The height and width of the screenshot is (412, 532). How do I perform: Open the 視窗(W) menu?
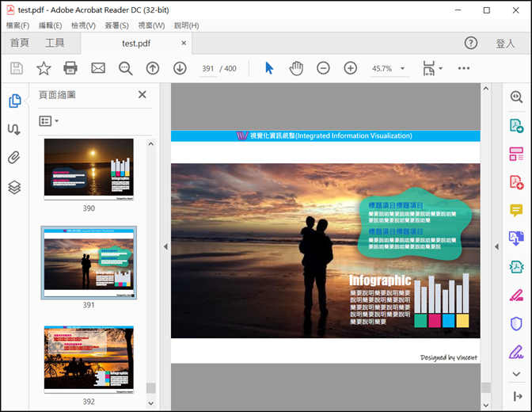(x=151, y=25)
